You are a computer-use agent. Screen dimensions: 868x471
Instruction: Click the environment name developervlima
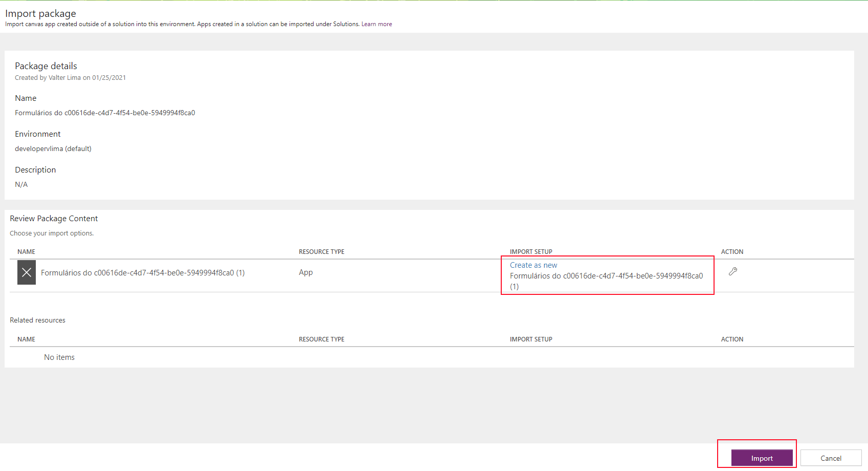point(53,148)
